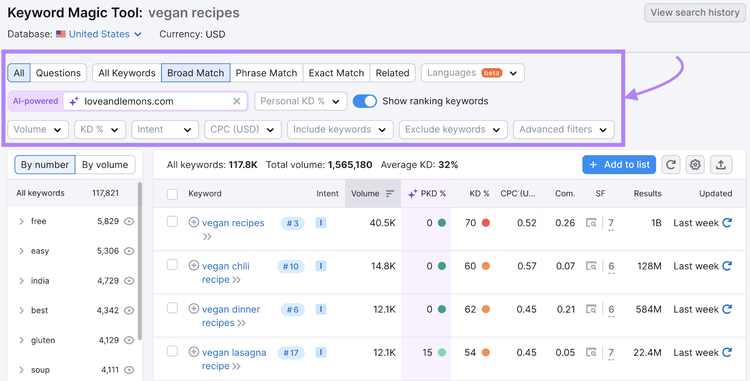
Task: Toggle eye icon for the best group
Action: [x=129, y=310]
